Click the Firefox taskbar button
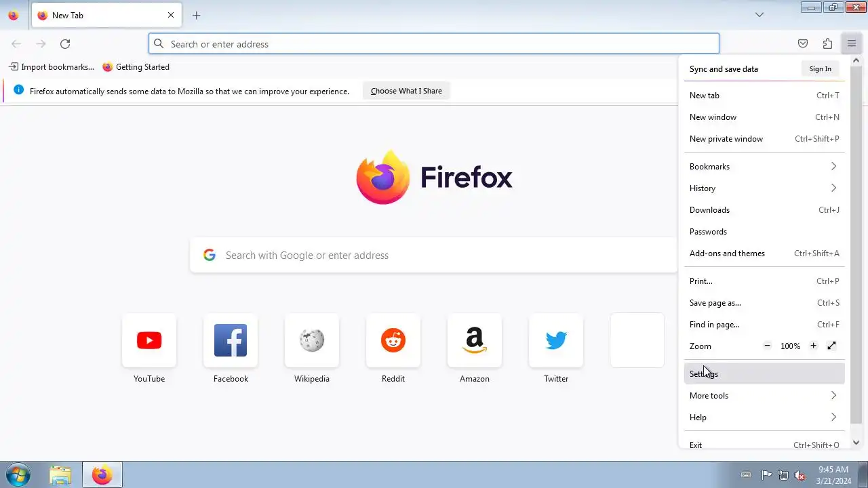The width and height of the screenshot is (868, 488). click(x=102, y=475)
